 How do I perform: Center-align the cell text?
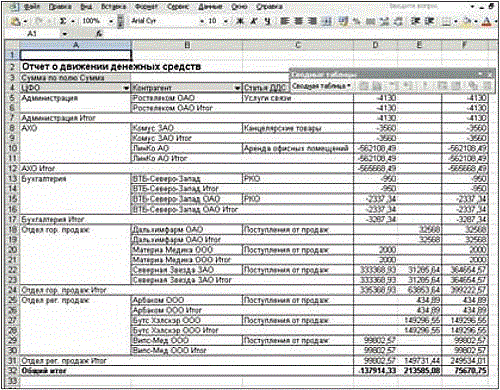[x=299, y=21]
